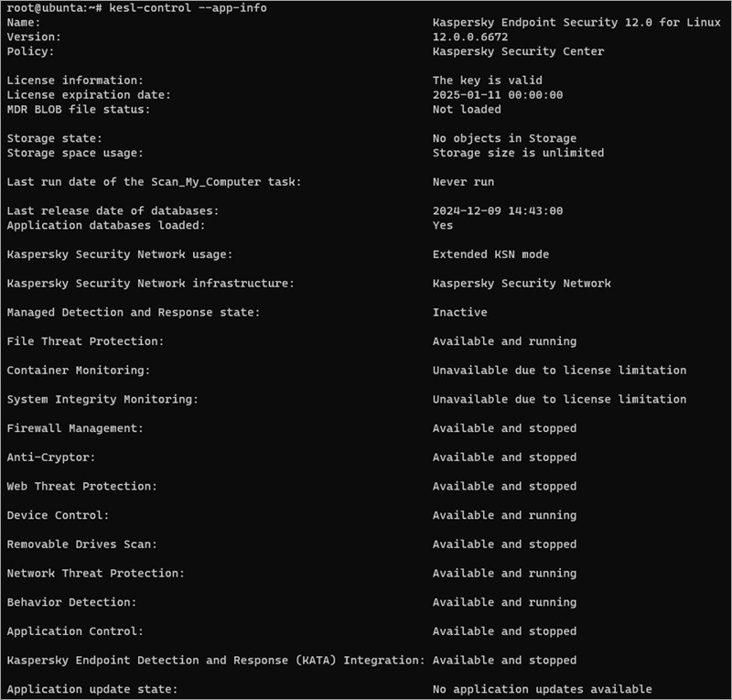Viewport: 732px width, 700px height.
Task: Click the 'File Threat Protection:' label
Action: [85, 341]
